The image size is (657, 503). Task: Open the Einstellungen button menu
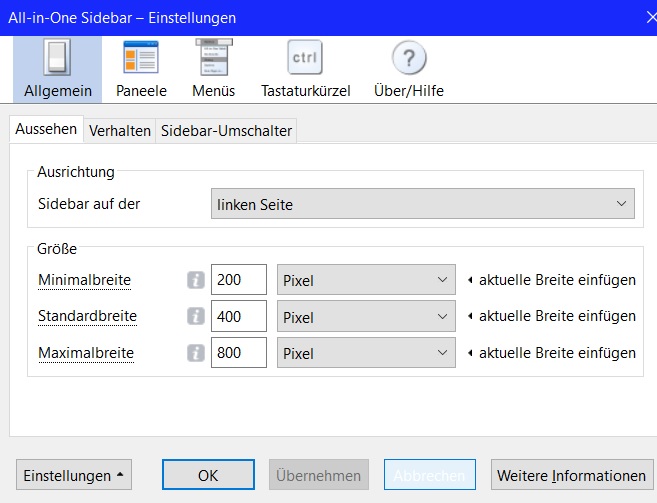click(x=75, y=475)
